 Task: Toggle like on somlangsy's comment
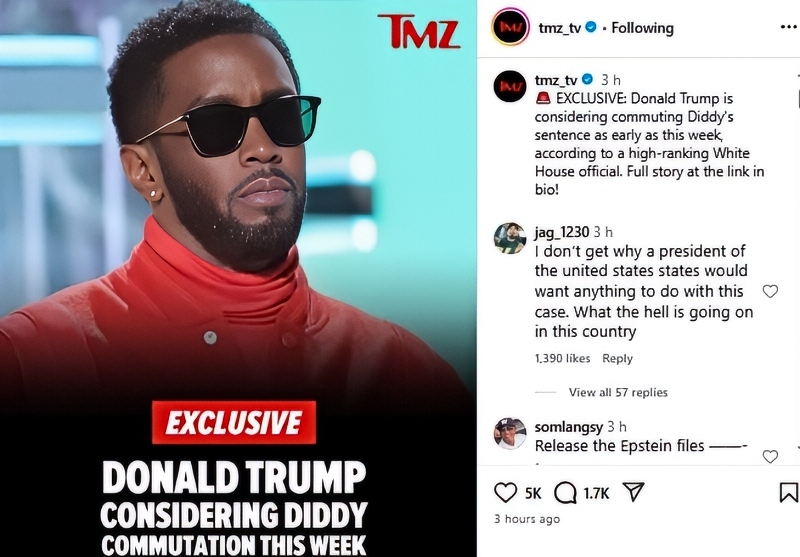(x=770, y=456)
